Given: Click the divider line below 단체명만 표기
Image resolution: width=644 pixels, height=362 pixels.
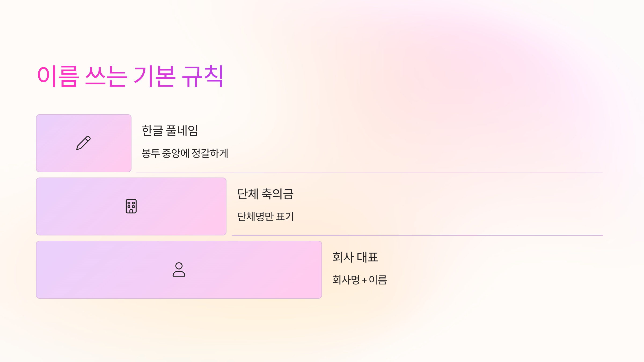Looking at the screenshot, I should [x=418, y=235].
